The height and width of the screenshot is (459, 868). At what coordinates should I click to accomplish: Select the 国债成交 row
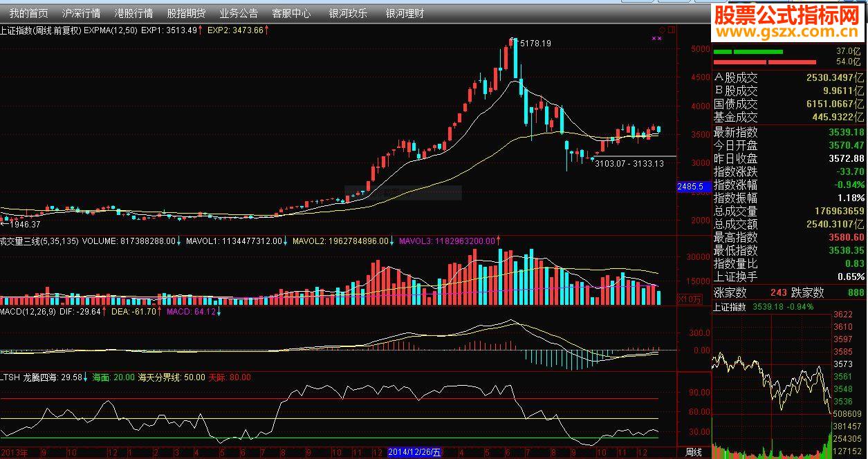(x=789, y=104)
